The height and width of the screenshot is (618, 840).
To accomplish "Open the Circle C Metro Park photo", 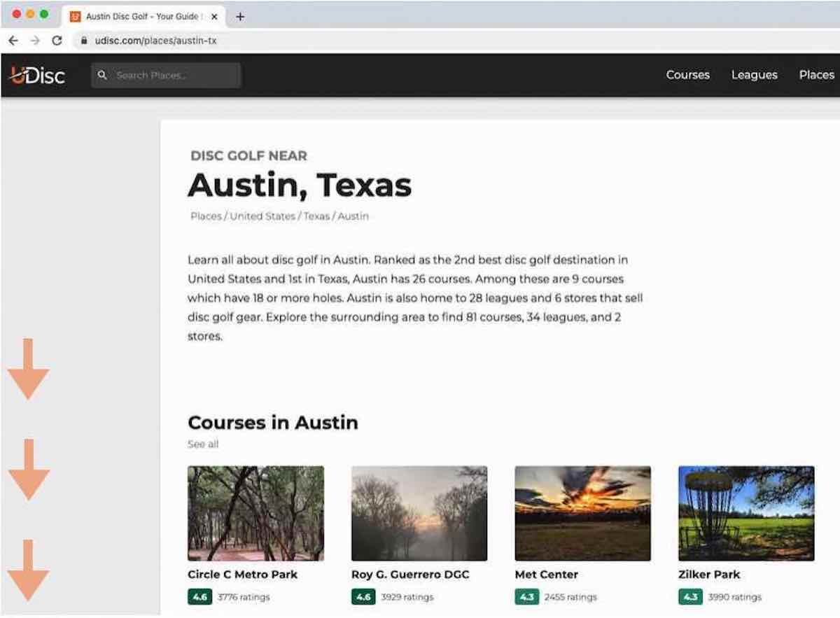I will point(255,513).
